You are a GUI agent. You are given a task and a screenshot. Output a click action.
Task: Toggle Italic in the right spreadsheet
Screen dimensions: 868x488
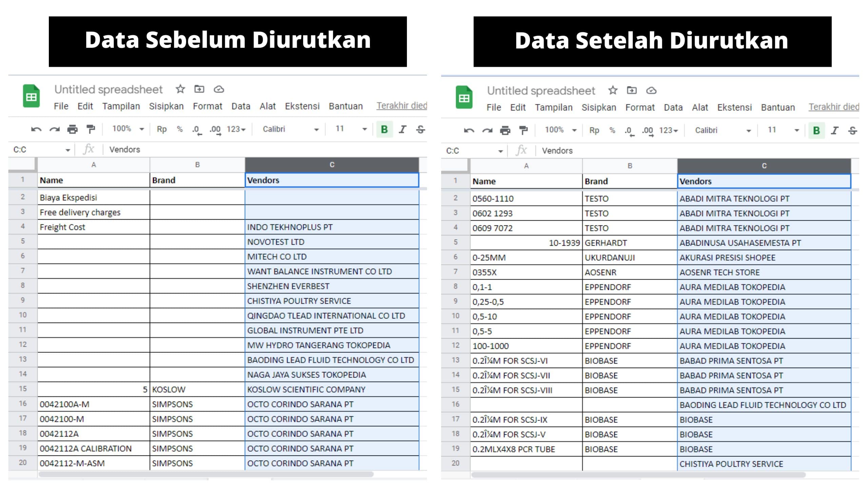834,131
